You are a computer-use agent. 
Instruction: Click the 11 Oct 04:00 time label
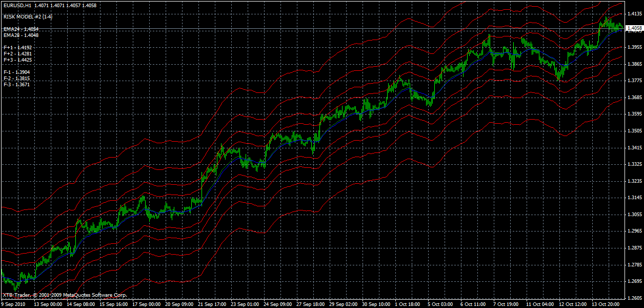[540, 304]
